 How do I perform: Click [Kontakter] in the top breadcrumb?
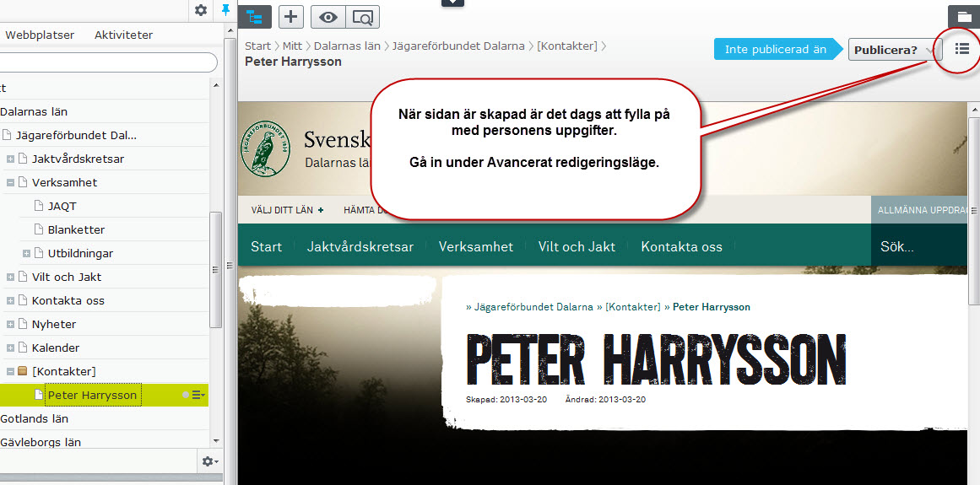pos(567,46)
